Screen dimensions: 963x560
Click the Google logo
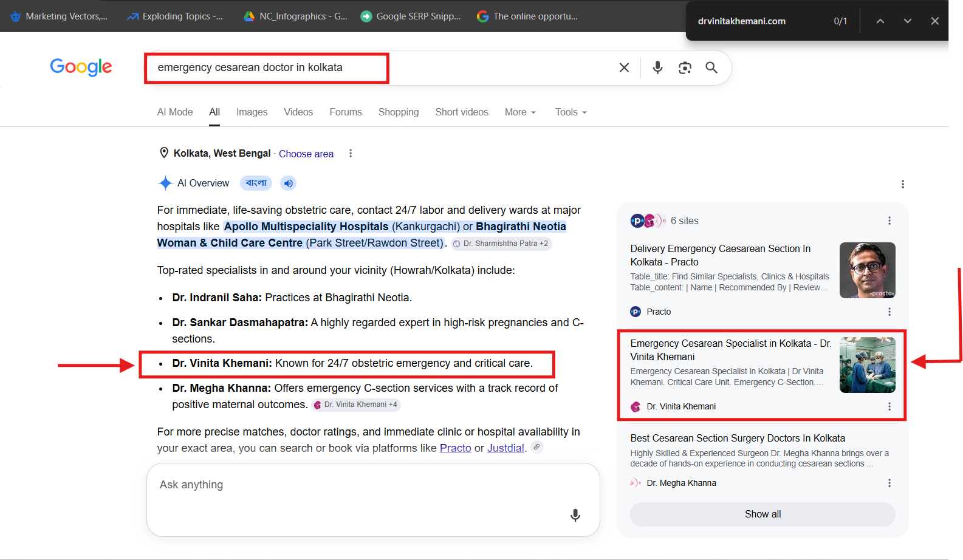tap(81, 67)
